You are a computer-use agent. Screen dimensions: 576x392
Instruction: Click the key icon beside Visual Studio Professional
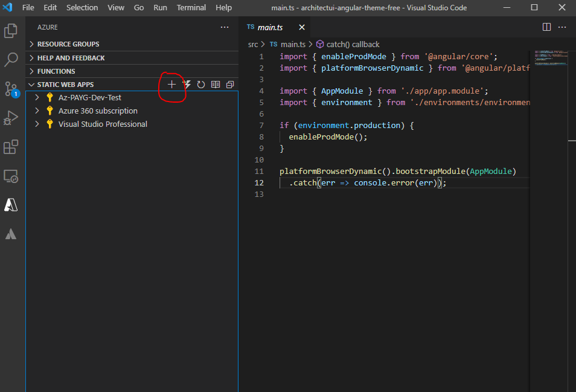pyautogui.click(x=50, y=124)
